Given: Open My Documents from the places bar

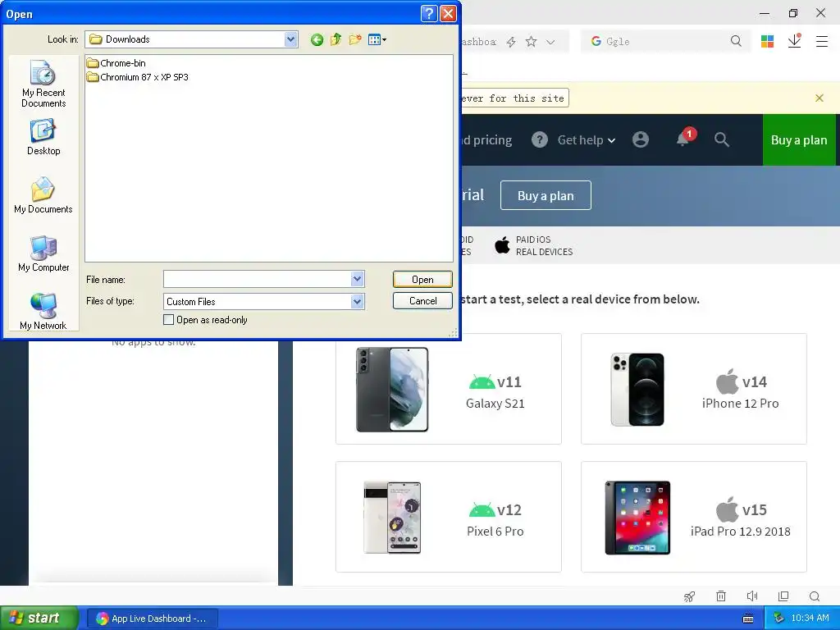Looking at the screenshot, I should pos(43,195).
